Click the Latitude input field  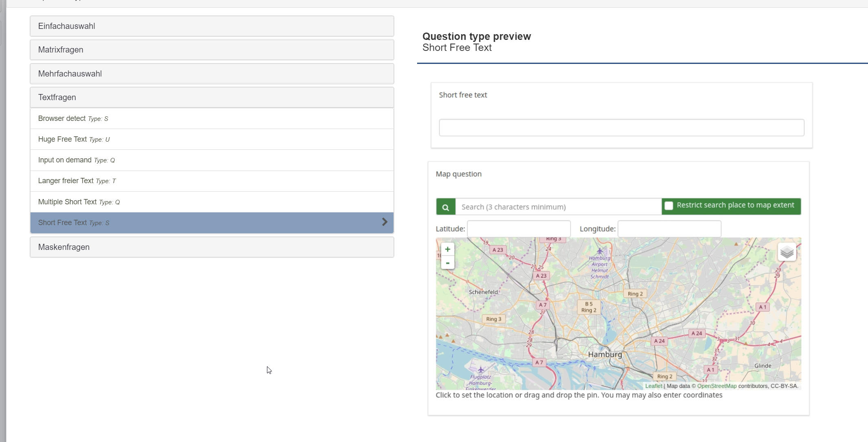pyautogui.click(x=518, y=229)
